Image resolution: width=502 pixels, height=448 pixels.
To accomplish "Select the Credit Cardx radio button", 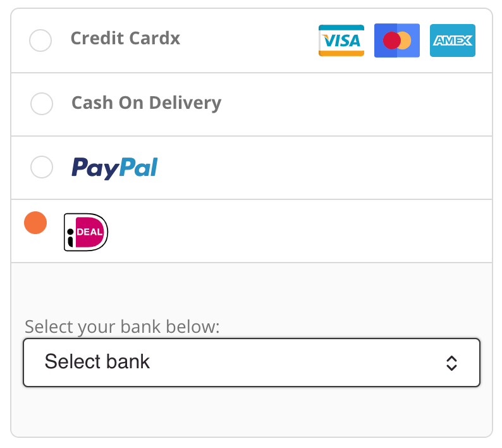I will (x=40, y=41).
